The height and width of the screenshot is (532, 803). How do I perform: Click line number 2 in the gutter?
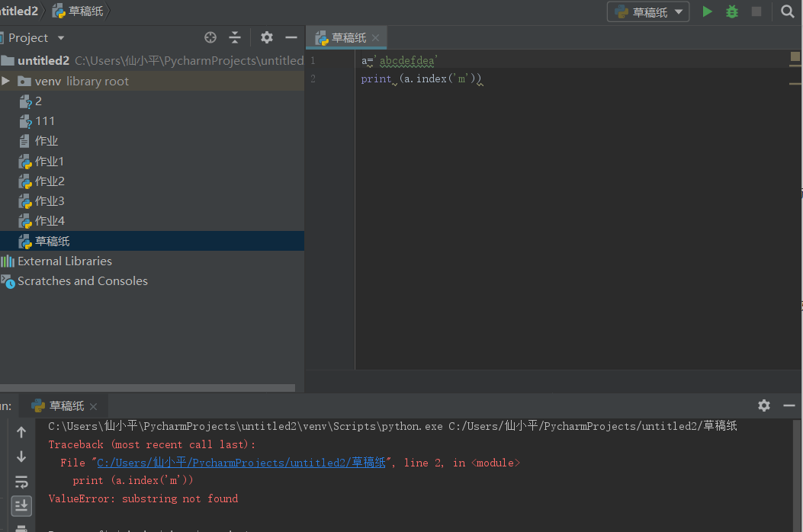coord(313,79)
